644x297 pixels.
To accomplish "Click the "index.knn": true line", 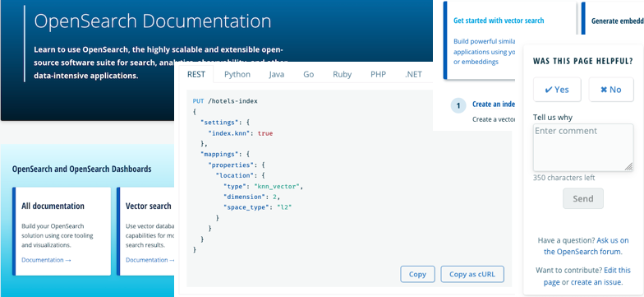I will point(240,133).
